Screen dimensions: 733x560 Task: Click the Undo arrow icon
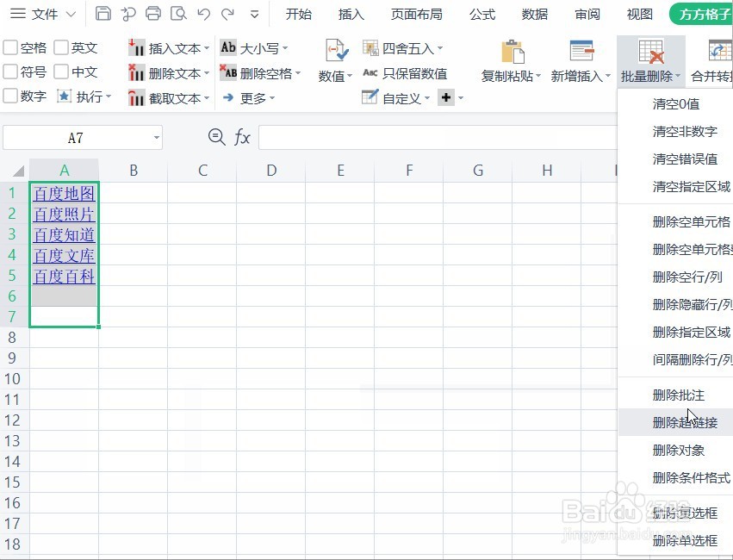coord(204,14)
